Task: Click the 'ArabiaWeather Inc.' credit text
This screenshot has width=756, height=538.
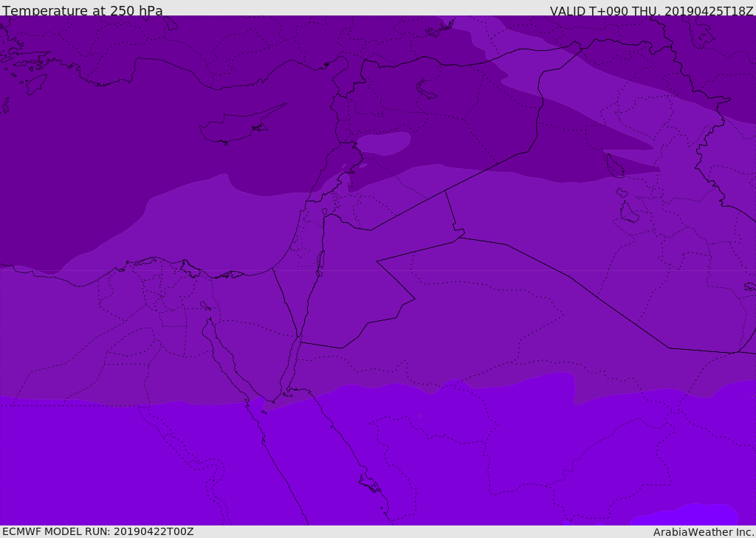Action: coord(704,532)
